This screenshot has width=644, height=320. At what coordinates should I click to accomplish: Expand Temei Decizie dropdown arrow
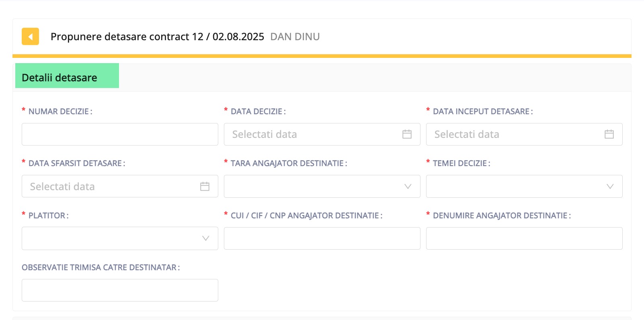point(610,186)
